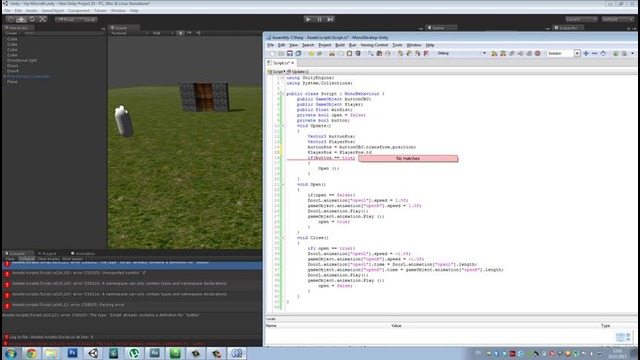This screenshot has width=640, height=360.
Task: Click MonoDevelop Save All icon
Action: (298, 53)
